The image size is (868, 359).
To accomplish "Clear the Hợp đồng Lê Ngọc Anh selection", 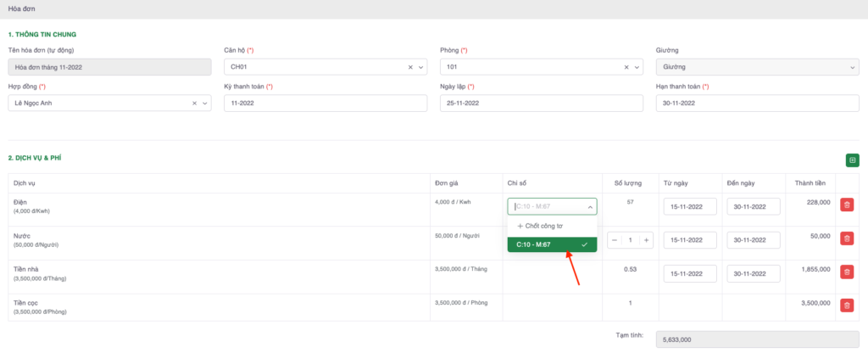I will coord(194,104).
